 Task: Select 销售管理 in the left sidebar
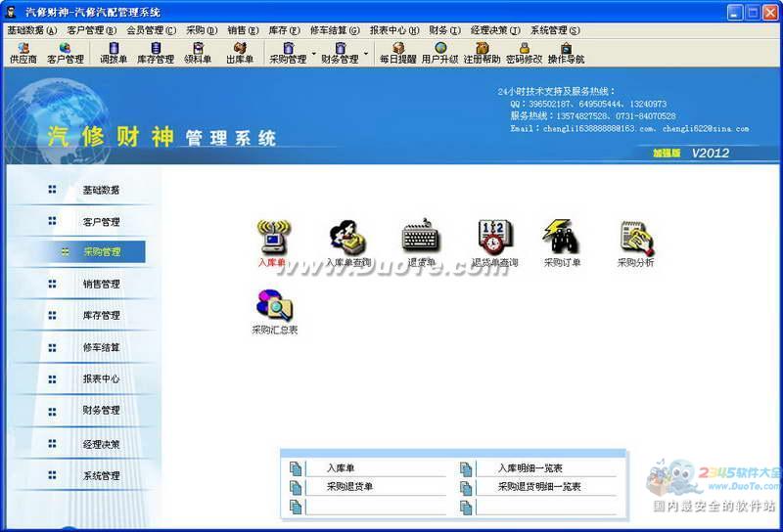[101, 284]
